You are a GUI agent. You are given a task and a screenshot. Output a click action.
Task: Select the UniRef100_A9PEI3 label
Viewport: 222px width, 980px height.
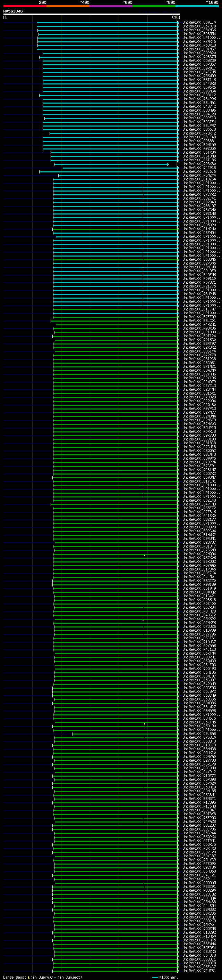coord(199,118)
